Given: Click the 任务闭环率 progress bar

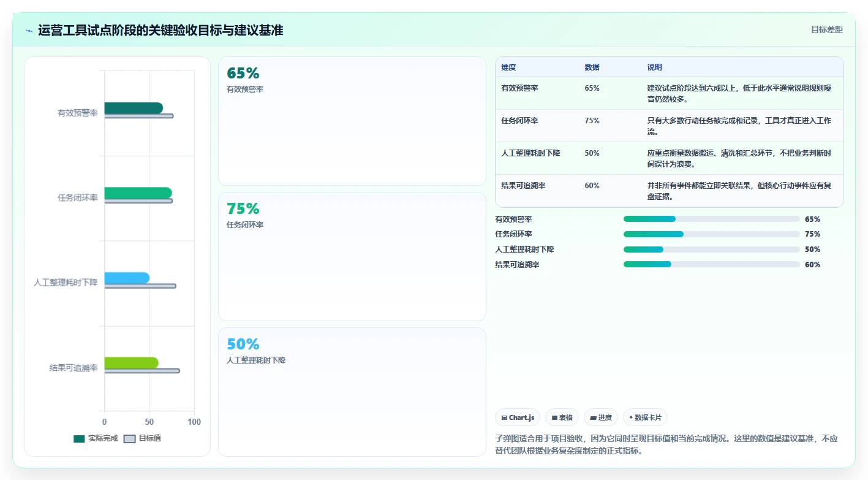Looking at the screenshot, I should point(712,234).
